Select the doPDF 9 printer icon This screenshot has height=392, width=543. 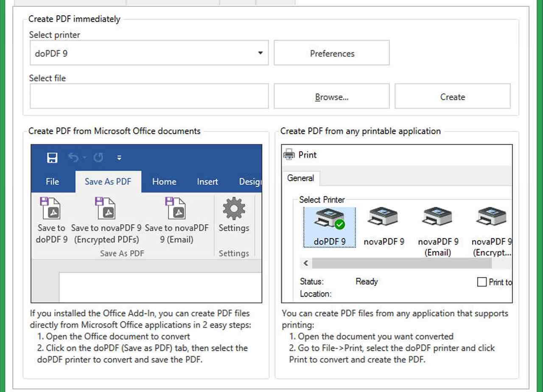tap(330, 218)
